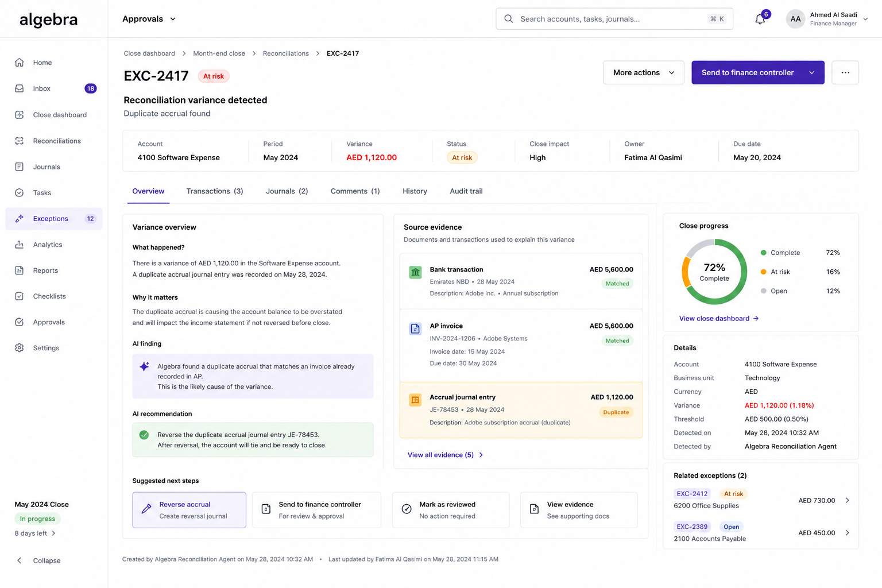882x588 pixels.
Task: Open the Accrual journal entry duplicate card
Action: 521,410
